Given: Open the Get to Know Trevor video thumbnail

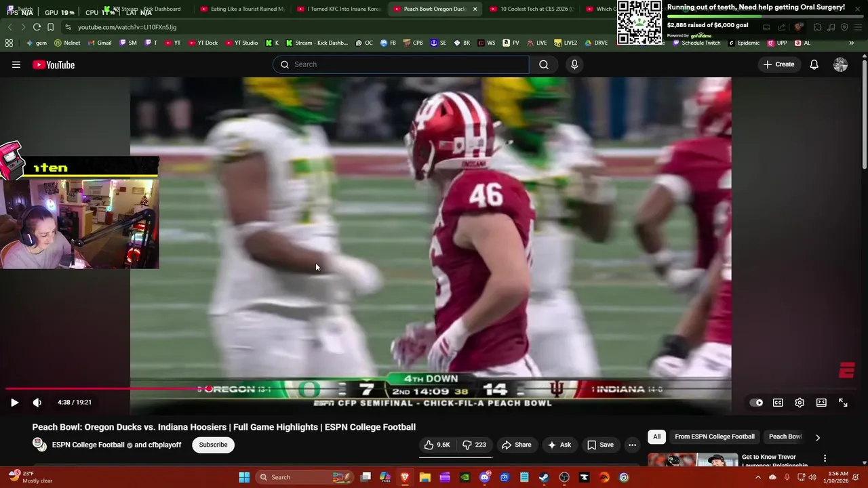Looking at the screenshot, I should click(x=692, y=460).
